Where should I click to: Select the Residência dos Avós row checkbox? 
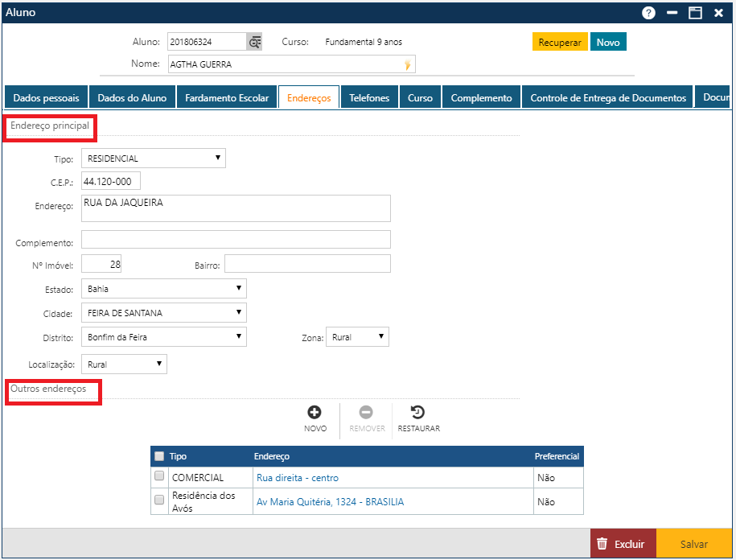point(159,501)
